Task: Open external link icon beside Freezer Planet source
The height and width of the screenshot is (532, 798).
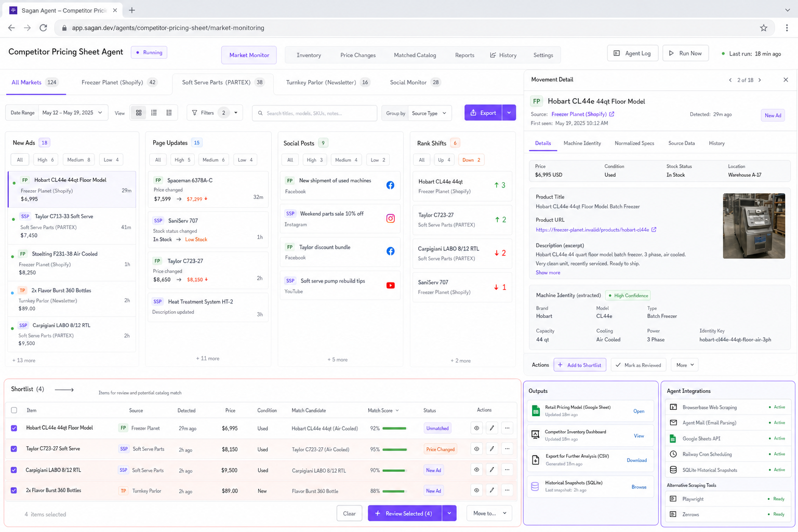Action: coord(611,114)
